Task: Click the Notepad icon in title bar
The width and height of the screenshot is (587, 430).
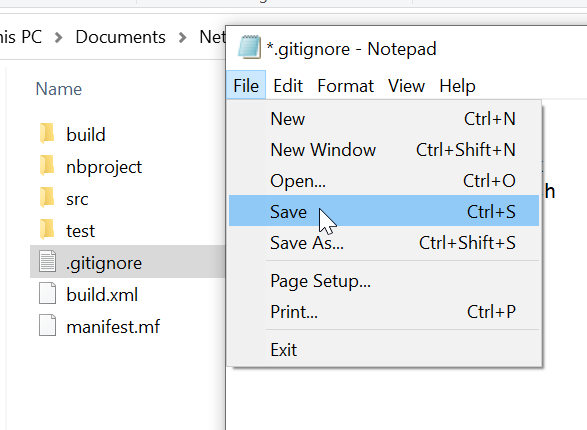Action: (x=249, y=47)
